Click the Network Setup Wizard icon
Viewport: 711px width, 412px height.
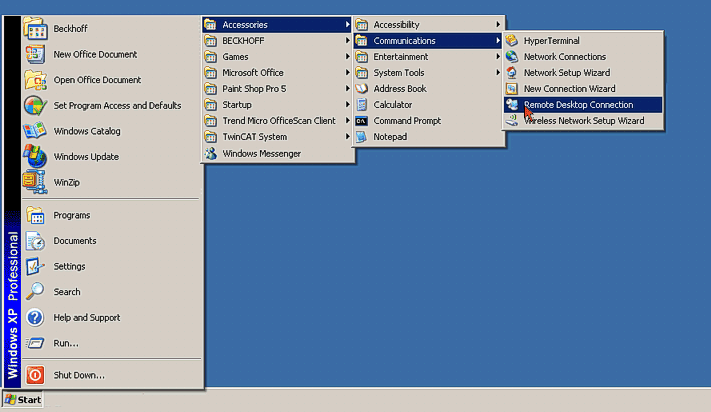[x=512, y=73]
